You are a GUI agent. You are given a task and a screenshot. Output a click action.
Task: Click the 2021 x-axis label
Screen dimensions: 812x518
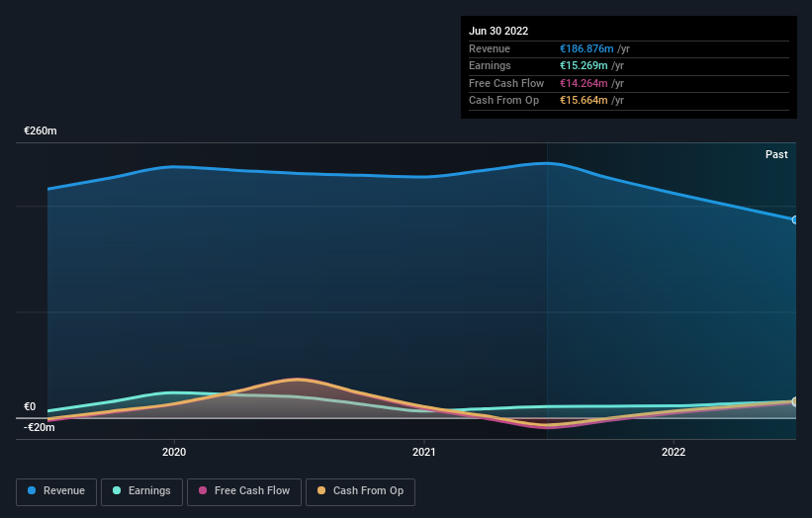(423, 453)
